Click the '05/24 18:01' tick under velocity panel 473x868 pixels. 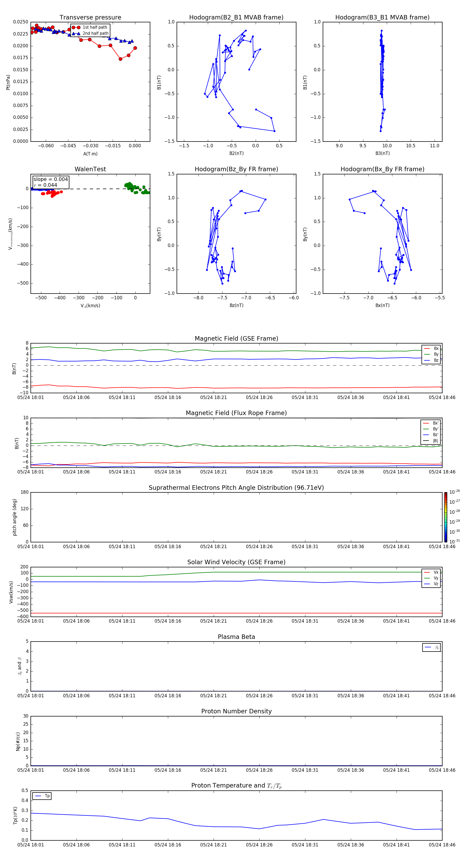coord(31,621)
